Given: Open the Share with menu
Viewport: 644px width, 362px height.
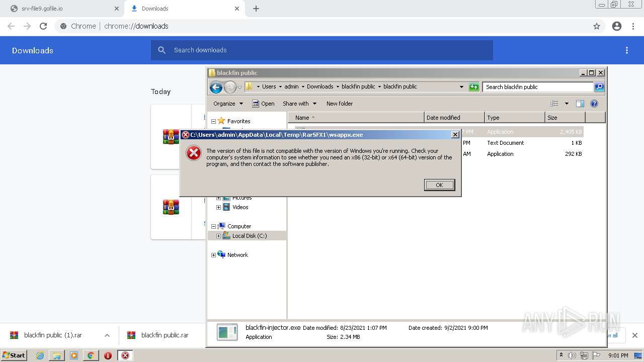Looking at the screenshot, I should 300,104.
